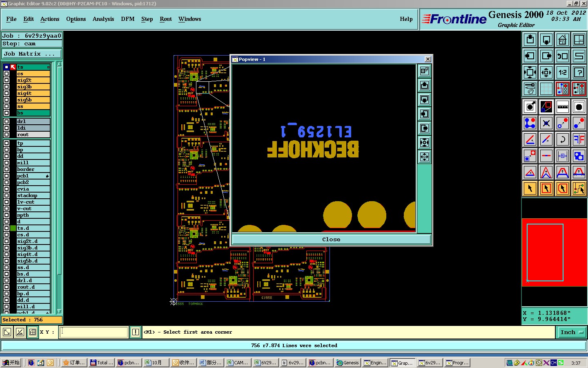Toggle the pcb1 layer checkbox

tap(7, 176)
